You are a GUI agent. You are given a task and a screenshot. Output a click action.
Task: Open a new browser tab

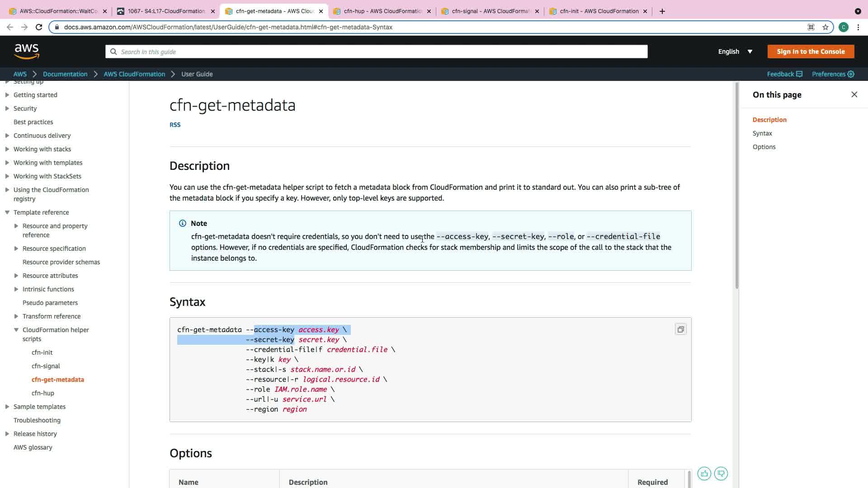pos(662,11)
